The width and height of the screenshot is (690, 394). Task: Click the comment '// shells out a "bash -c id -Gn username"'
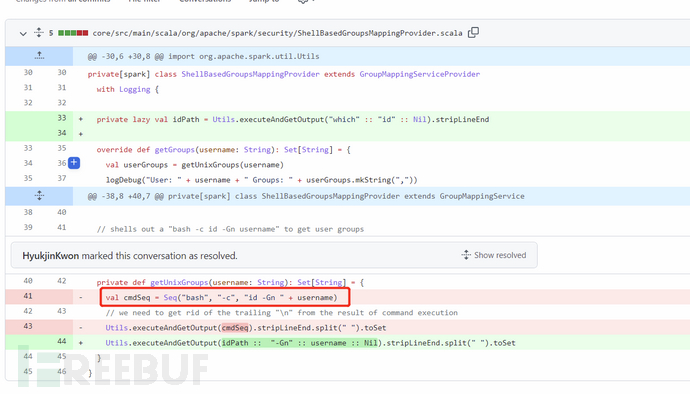coord(230,229)
